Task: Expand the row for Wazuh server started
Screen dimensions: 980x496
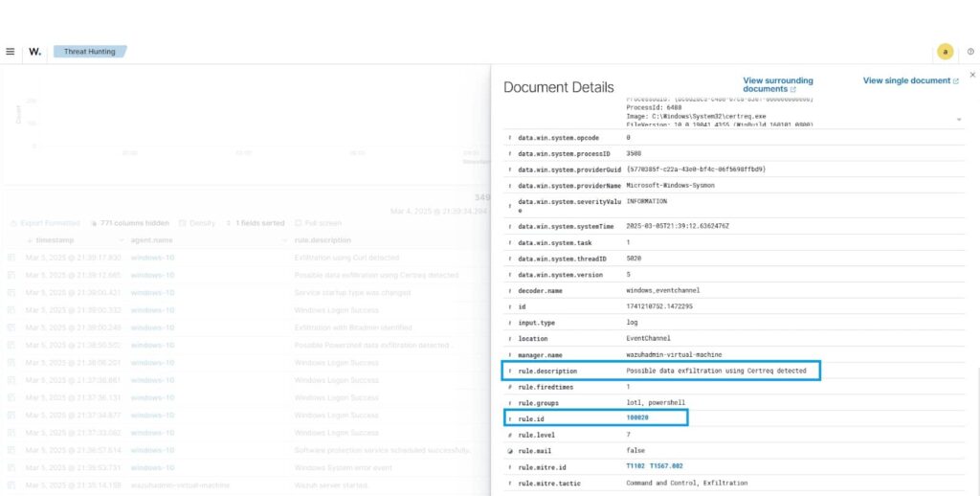Action: [11, 485]
